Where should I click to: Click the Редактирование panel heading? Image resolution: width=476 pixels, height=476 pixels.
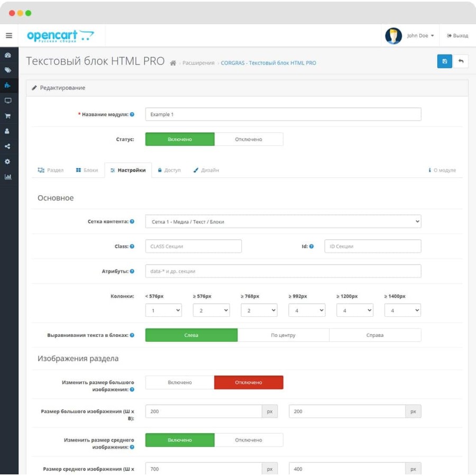coord(247,88)
